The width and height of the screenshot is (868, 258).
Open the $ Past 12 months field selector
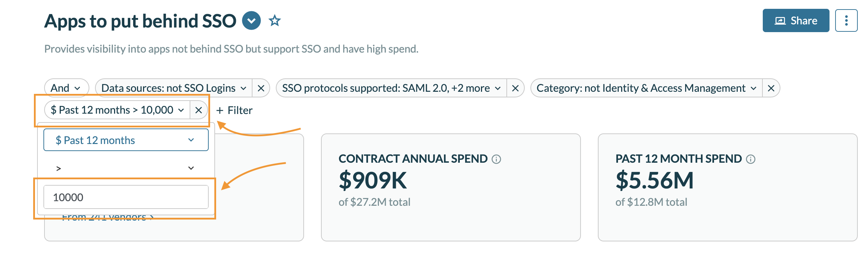pyautogui.click(x=126, y=140)
